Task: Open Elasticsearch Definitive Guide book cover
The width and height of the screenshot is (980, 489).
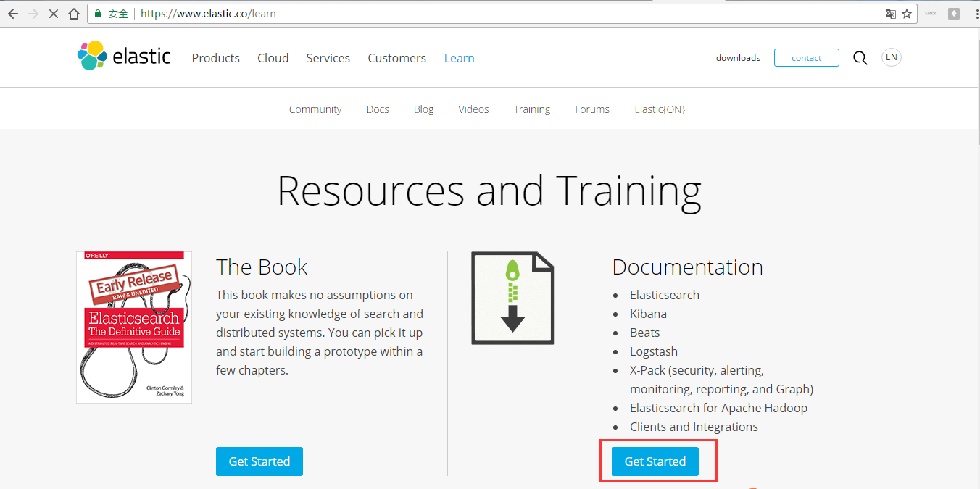Action: (x=134, y=327)
